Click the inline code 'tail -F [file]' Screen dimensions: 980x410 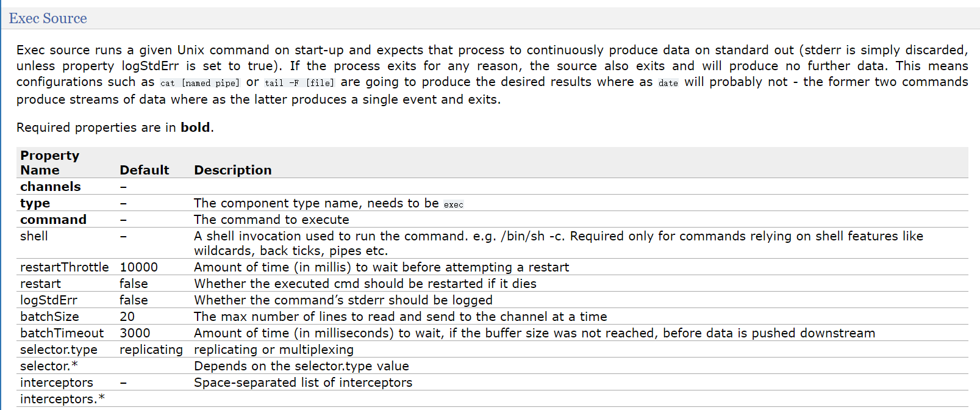[299, 83]
